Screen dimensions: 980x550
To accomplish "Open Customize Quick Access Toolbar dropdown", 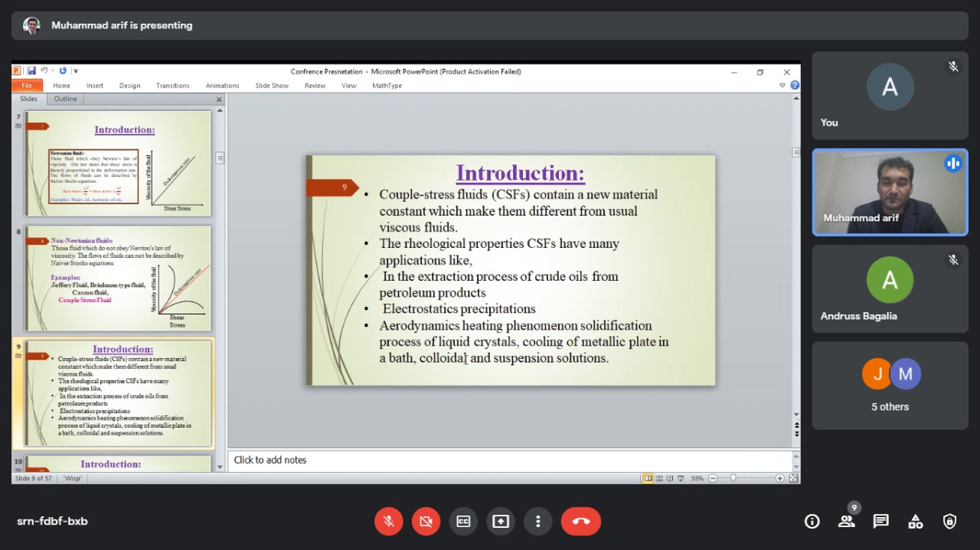I will pos(76,71).
